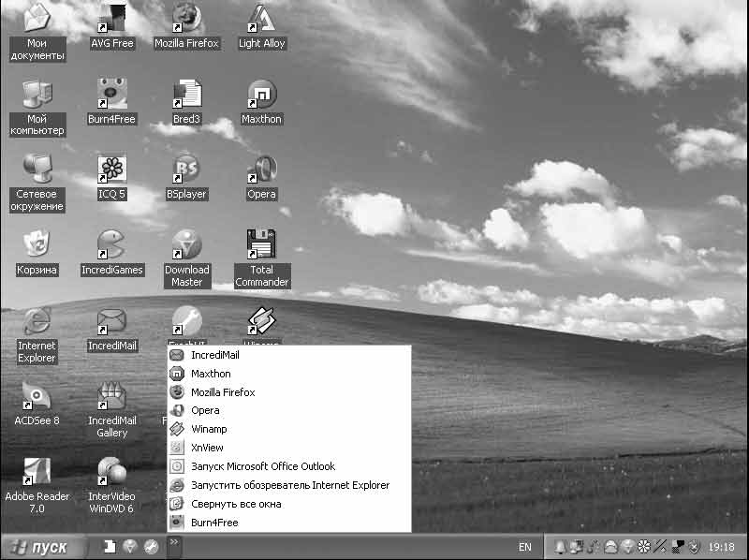Click the bell icon in system tray
749x560 pixels.
[559, 547]
